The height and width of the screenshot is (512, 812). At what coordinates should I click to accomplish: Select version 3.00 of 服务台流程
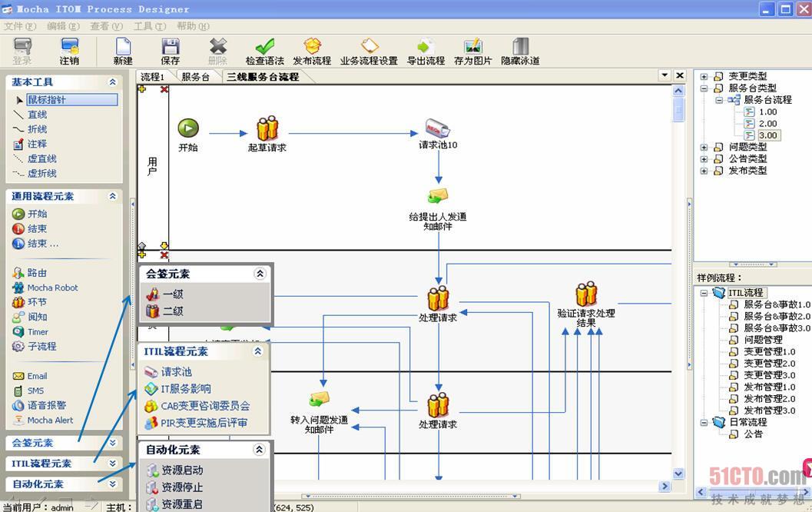point(768,135)
